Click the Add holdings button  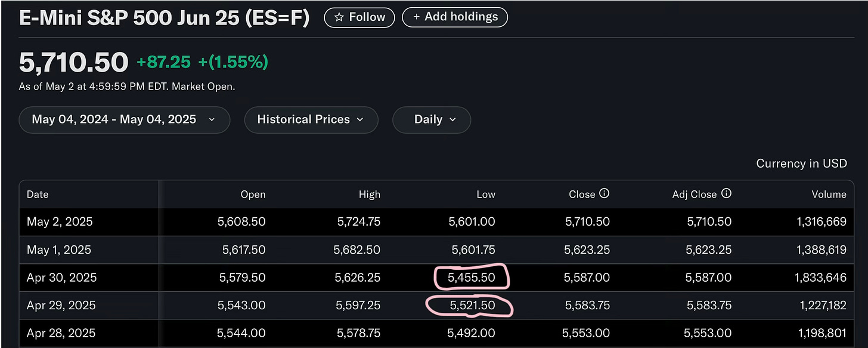[x=455, y=17]
